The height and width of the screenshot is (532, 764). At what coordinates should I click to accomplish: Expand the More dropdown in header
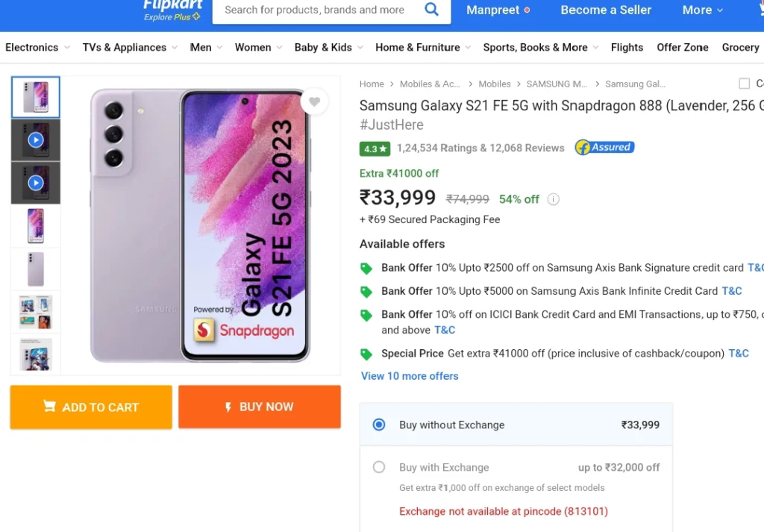coord(703,10)
